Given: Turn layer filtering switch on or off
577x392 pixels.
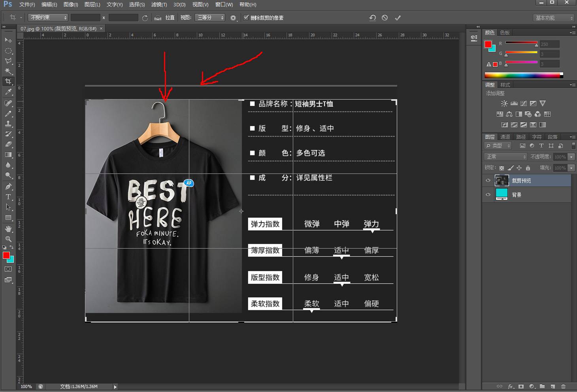Looking at the screenshot, I should click(x=573, y=146).
